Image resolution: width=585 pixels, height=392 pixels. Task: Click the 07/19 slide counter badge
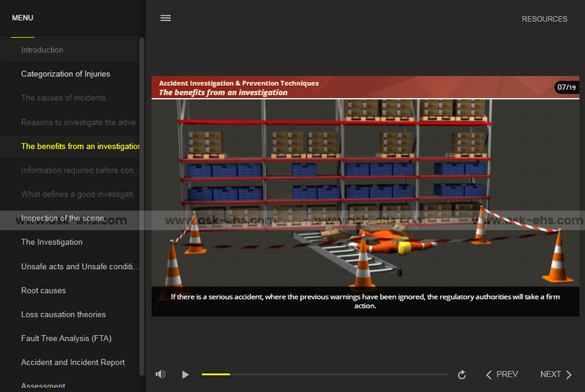(565, 87)
